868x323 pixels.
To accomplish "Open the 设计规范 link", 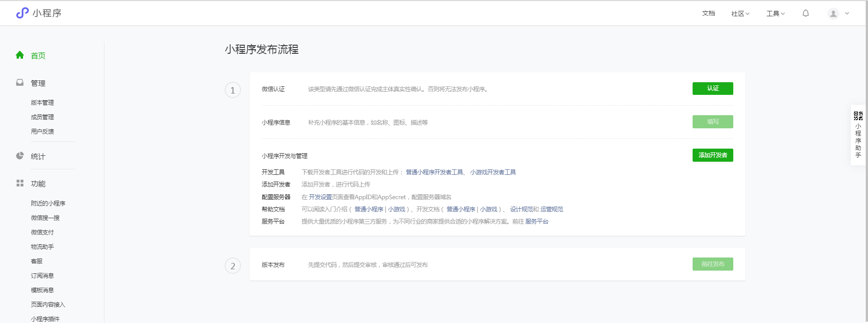I will pyautogui.click(x=521, y=209).
